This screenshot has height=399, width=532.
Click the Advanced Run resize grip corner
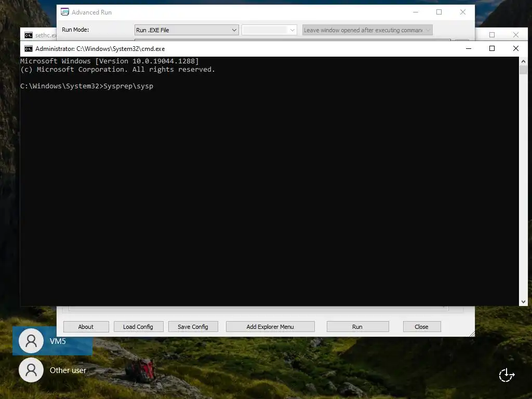(472, 334)
